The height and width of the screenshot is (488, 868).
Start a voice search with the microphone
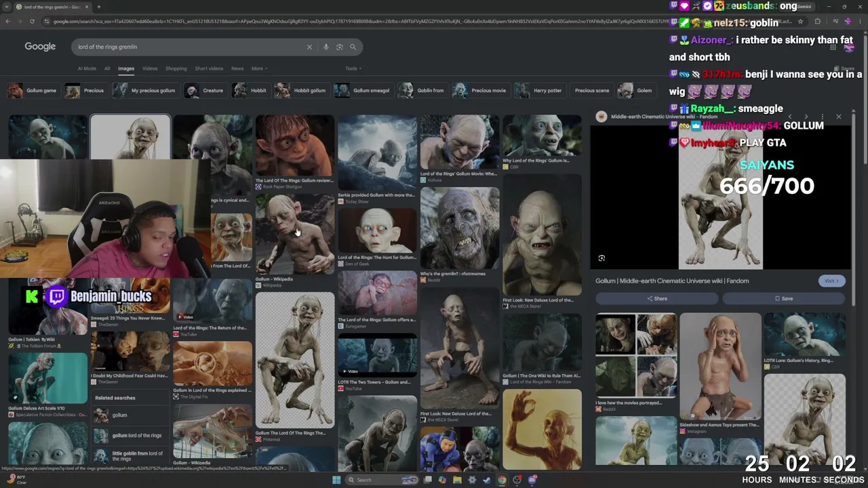(x=326, y=47)
